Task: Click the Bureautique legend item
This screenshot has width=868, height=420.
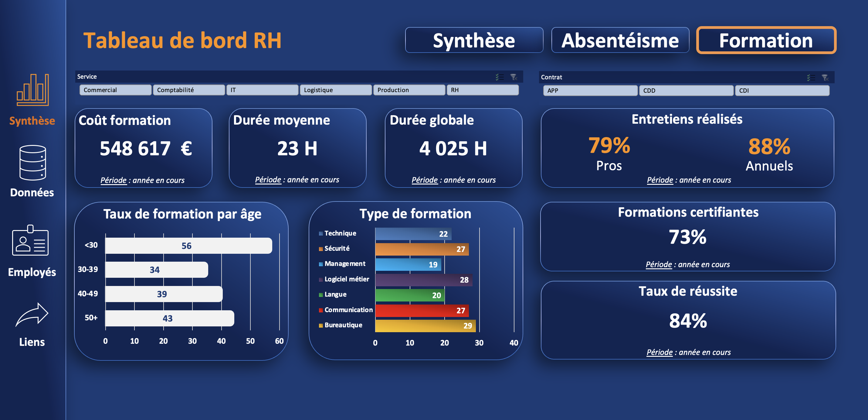Action: coord(342,325)
